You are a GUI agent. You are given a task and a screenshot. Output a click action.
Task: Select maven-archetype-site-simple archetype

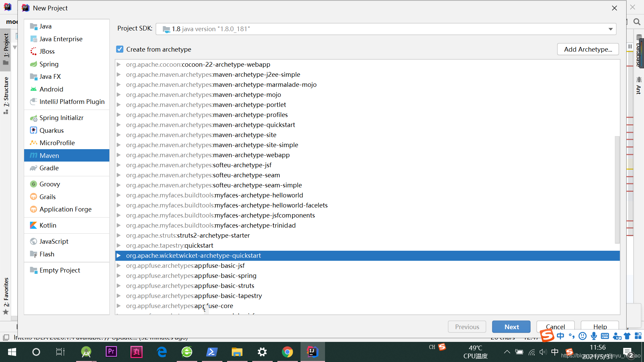367,145
